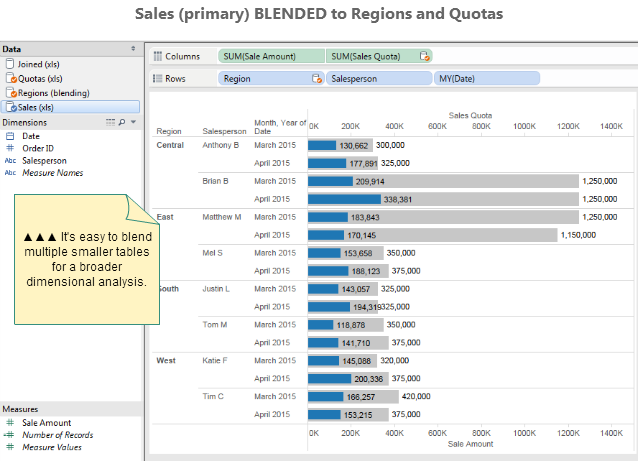The width and height of the screenshot is (638, 461).
Task: Click the Order ID number icon
Action: click(10, 148)
